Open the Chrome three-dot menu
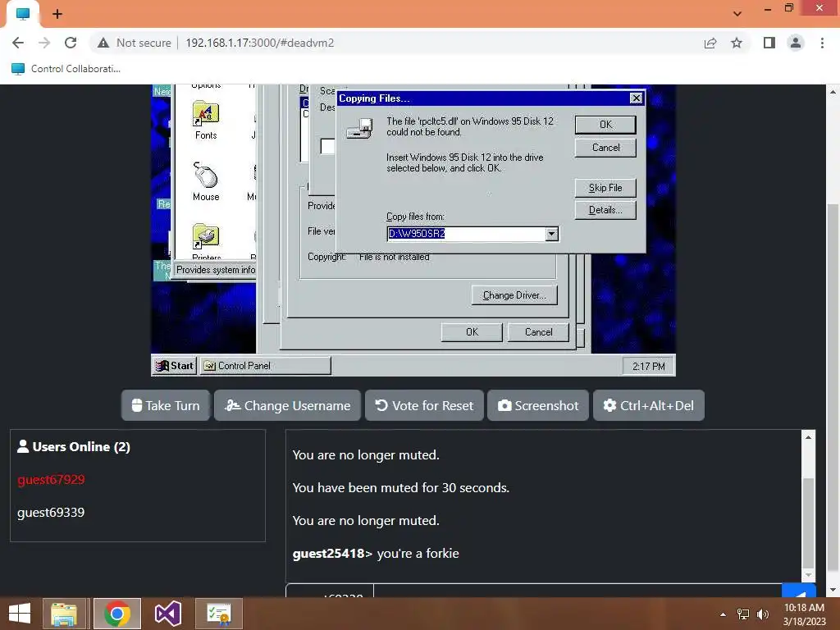The width and height of the screenshot is (840, 630). [x=822, y=43]
